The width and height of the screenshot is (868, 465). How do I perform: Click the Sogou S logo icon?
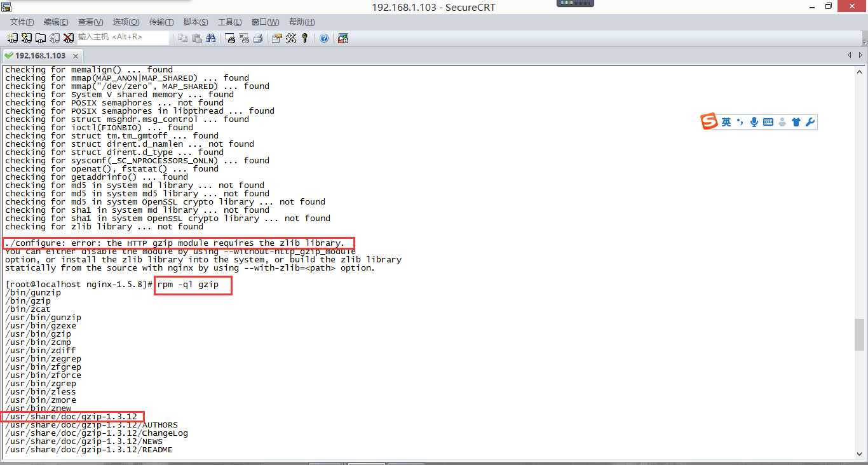[x=709, y=121]
